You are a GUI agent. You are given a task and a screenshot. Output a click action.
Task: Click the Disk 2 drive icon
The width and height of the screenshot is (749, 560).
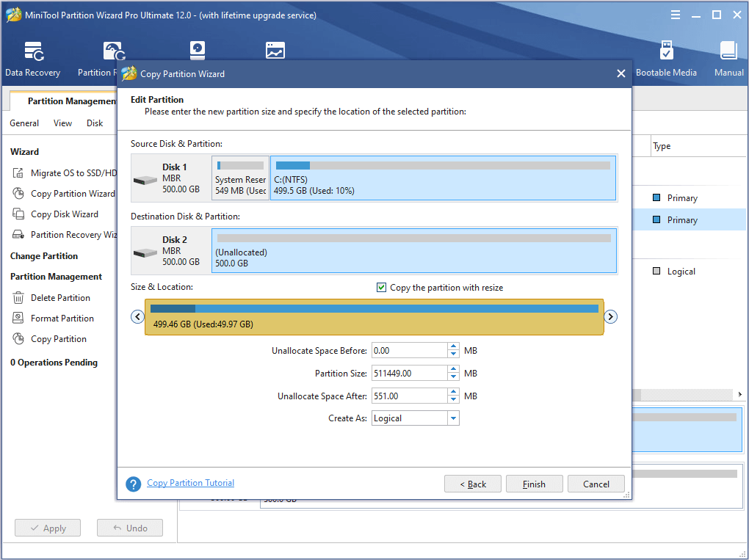(145, 253)
